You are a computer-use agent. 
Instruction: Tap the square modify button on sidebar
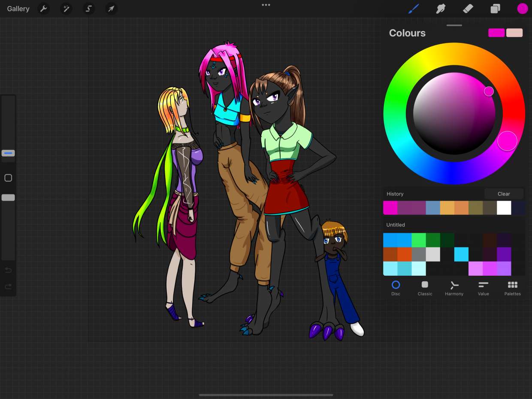point(8,178)
